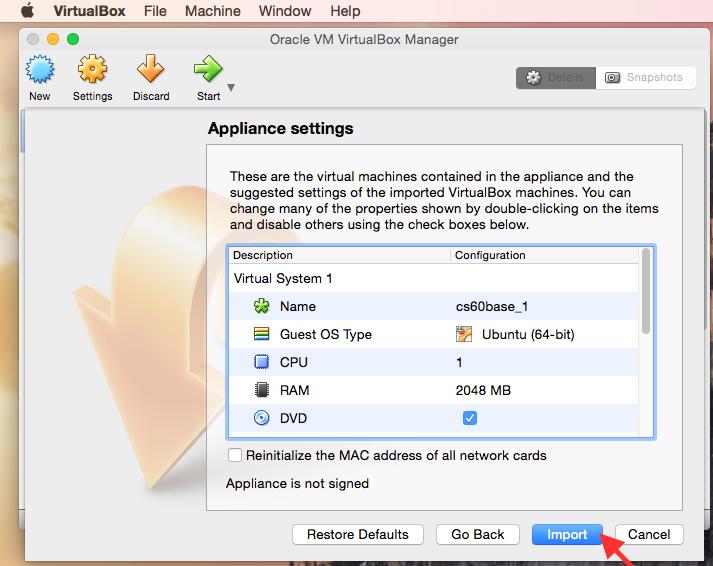The width and height of the screenshot is (713, 566).
Task: Cancel the appliance import
Action: click(x=649, y=534)
